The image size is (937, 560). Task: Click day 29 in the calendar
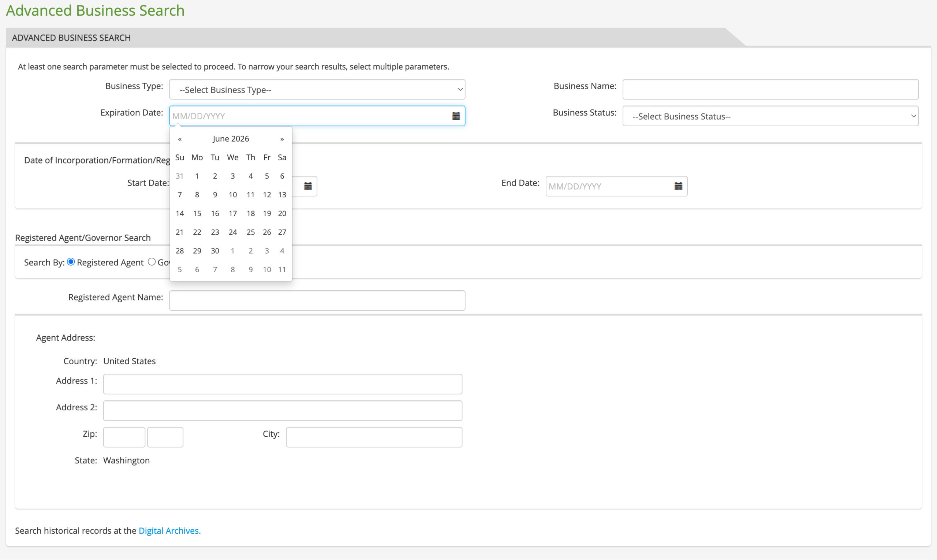tap(197, 251)
